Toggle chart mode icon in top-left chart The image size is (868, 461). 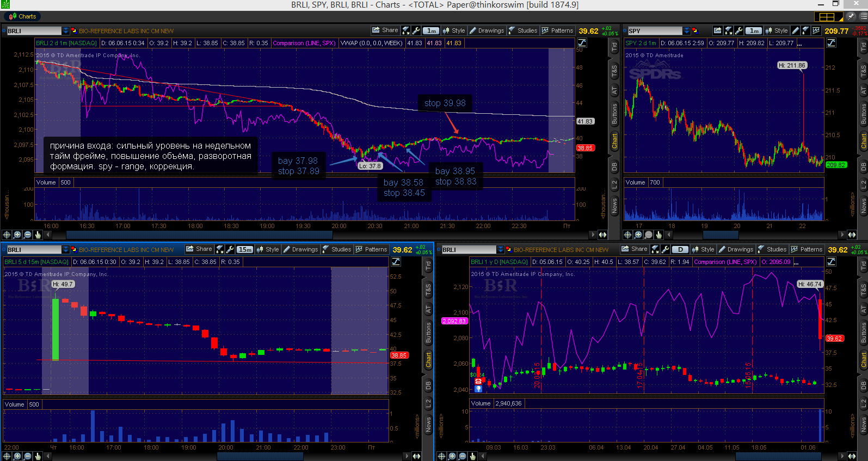click(582, 43)
